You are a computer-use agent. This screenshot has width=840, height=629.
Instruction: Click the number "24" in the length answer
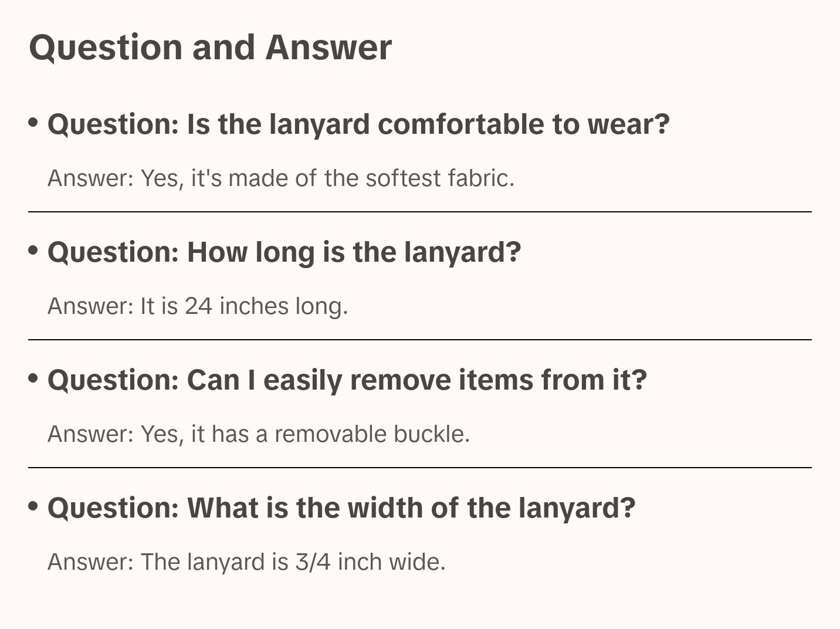198,306
